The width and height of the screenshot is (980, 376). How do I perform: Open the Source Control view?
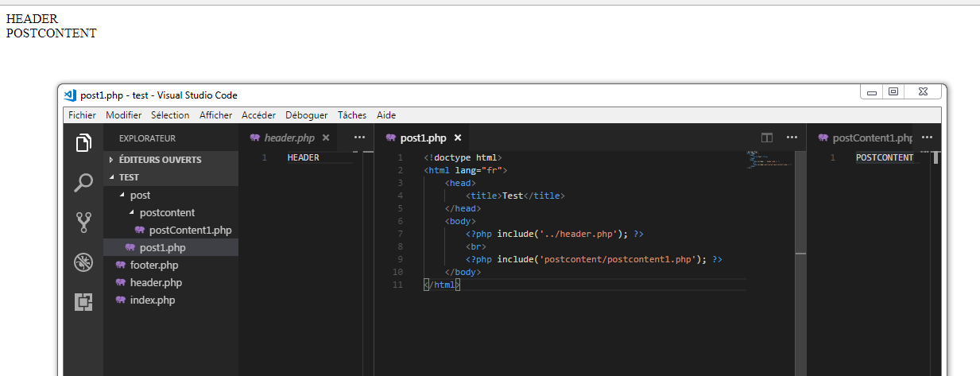coord(83,223)
